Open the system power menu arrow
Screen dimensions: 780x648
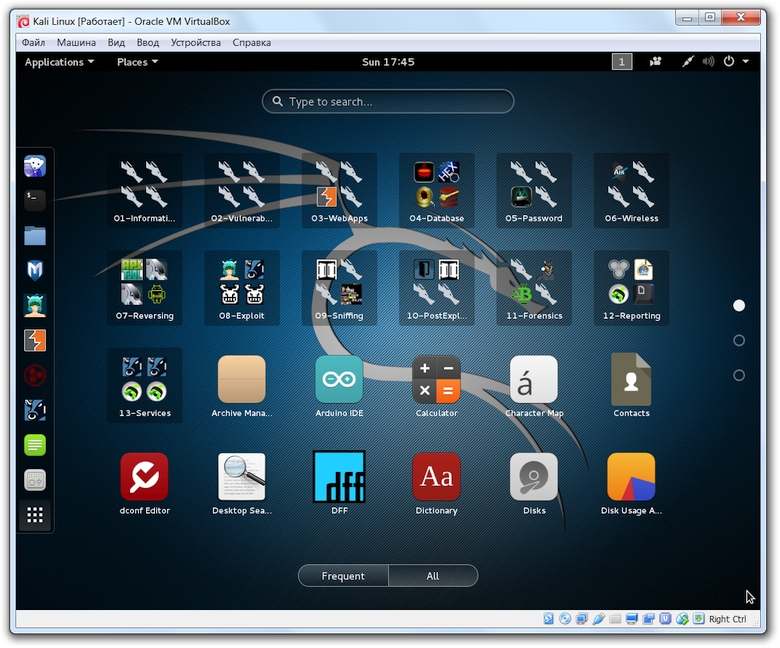[746, 62]
